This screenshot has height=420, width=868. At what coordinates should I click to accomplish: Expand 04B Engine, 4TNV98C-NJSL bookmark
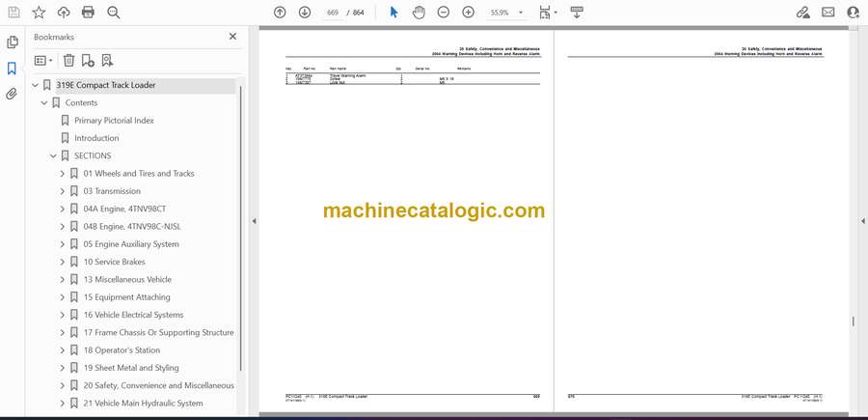click(x=62, y=227)
